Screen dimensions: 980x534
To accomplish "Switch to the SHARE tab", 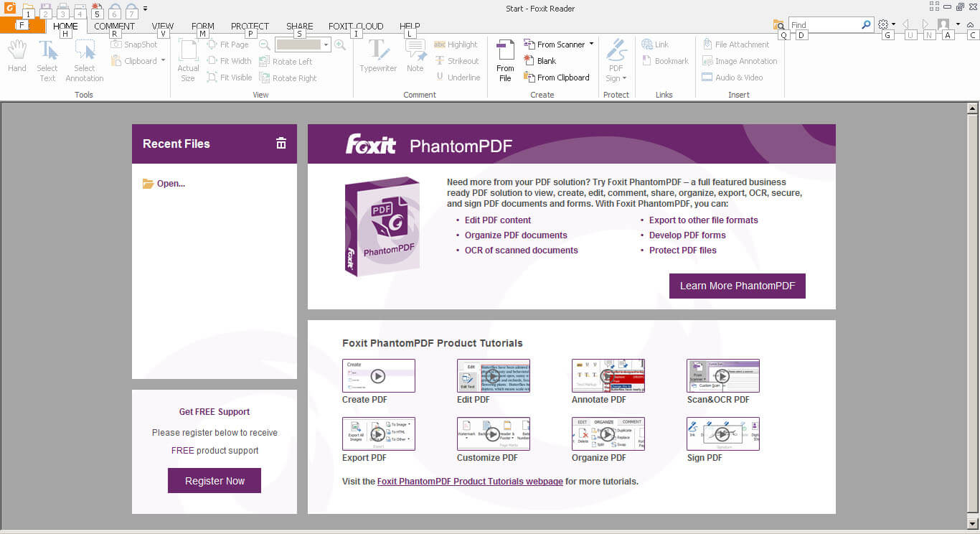I will [x=299, y=26].
